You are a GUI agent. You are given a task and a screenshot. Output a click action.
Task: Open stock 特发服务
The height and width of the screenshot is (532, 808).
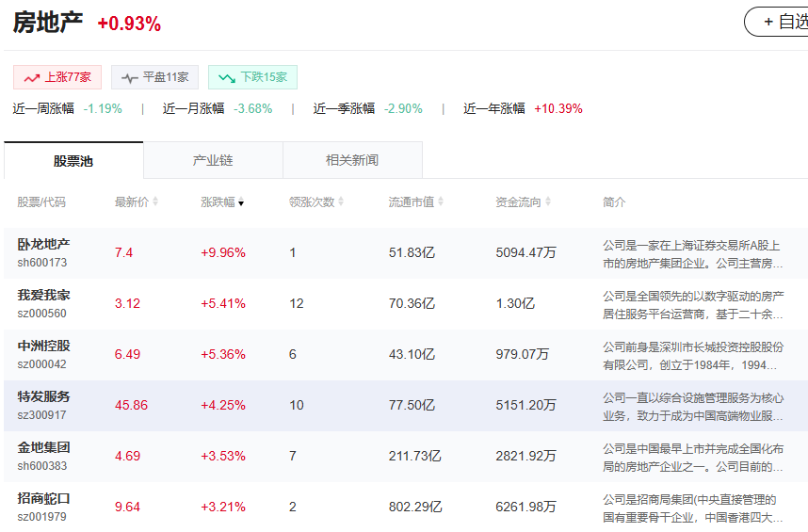(x=44, y=396)
